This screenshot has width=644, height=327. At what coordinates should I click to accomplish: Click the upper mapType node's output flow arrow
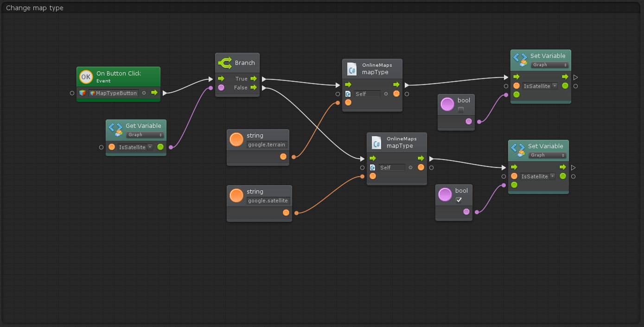[x=396, y=85]
